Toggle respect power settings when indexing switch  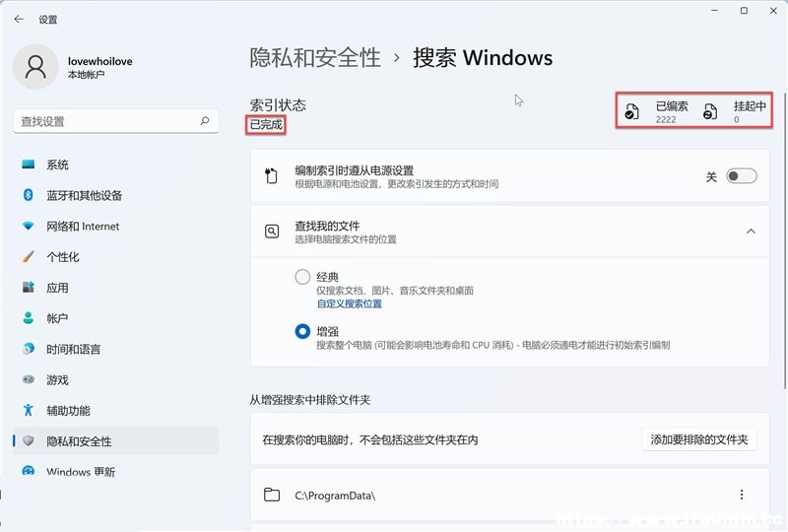pyautogui.click(x=742, y=176)
